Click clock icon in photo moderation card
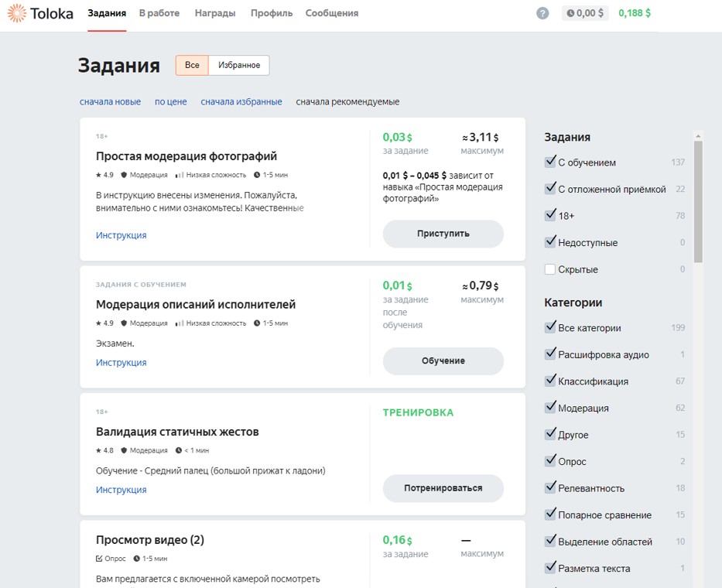The height and width of the screenshot is (588, 722). click(257, 175)
